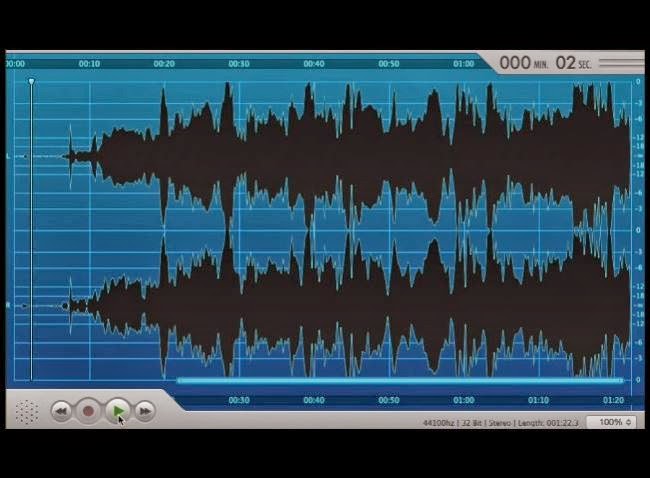
Task: Click the 00:50 mark on top ruler
Action: pos(389,63)
